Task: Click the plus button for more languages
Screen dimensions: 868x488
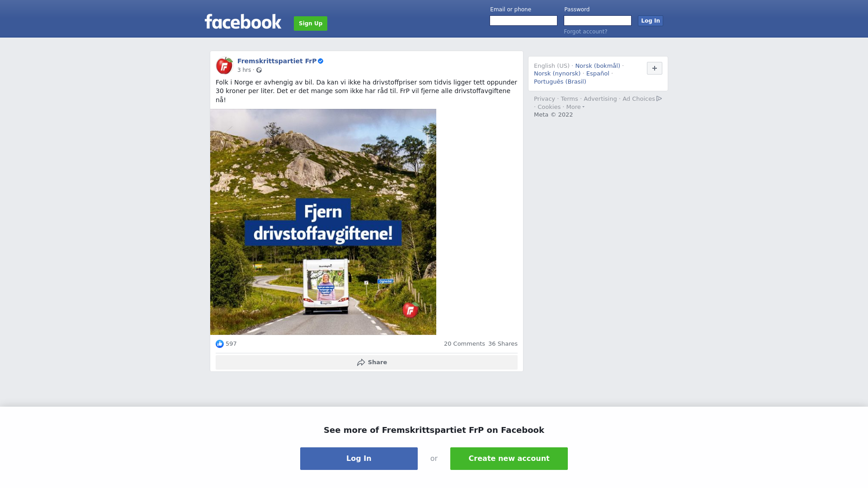Action: [x=654, y=68]
